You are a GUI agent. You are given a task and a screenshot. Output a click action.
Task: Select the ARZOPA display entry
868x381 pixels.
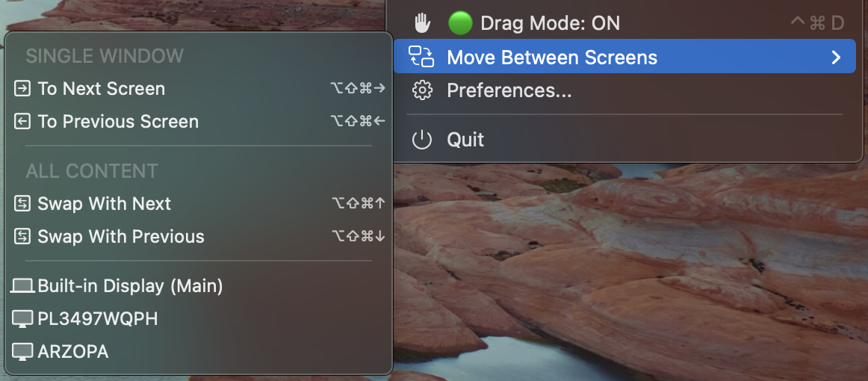pos(72,352)
